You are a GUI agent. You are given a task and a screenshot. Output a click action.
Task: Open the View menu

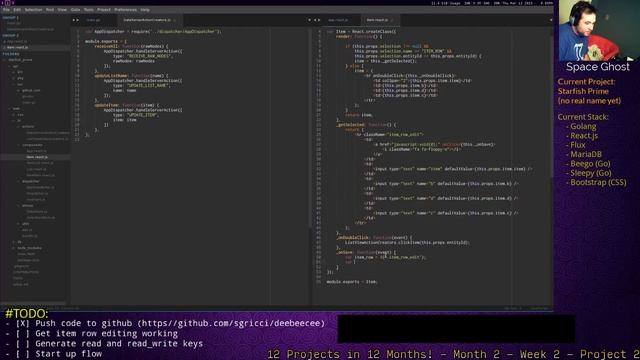(62, 9)
